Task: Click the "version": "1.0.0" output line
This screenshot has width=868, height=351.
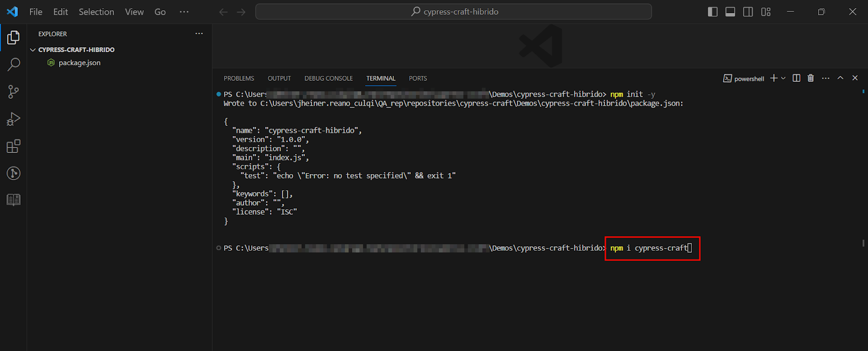Action: (270, 139)
